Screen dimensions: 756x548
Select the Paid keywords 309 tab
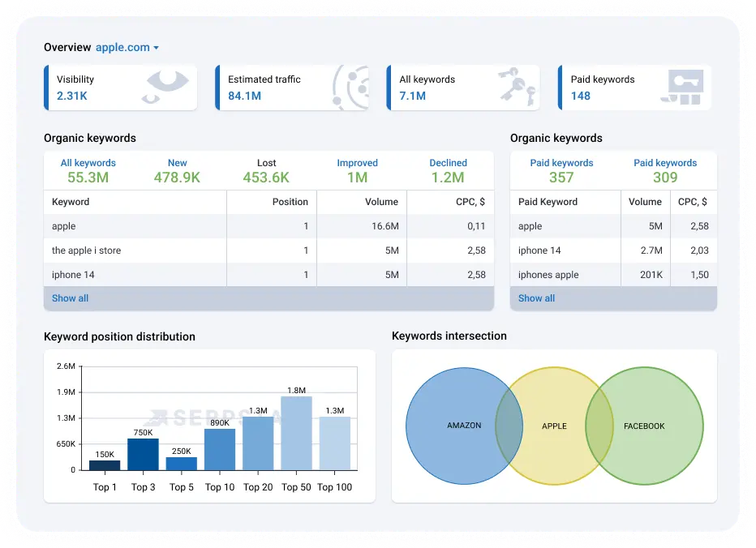pos(665,170)
